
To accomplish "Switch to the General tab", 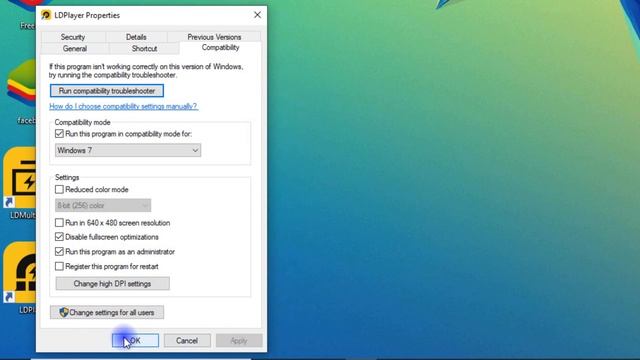I will [75, 49].
